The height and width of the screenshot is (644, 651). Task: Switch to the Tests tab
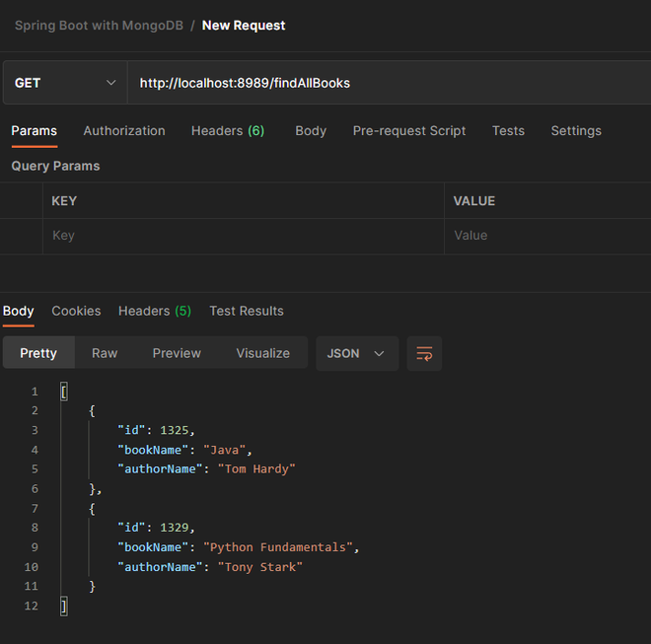pyautogui.click(x=508, y=130)
